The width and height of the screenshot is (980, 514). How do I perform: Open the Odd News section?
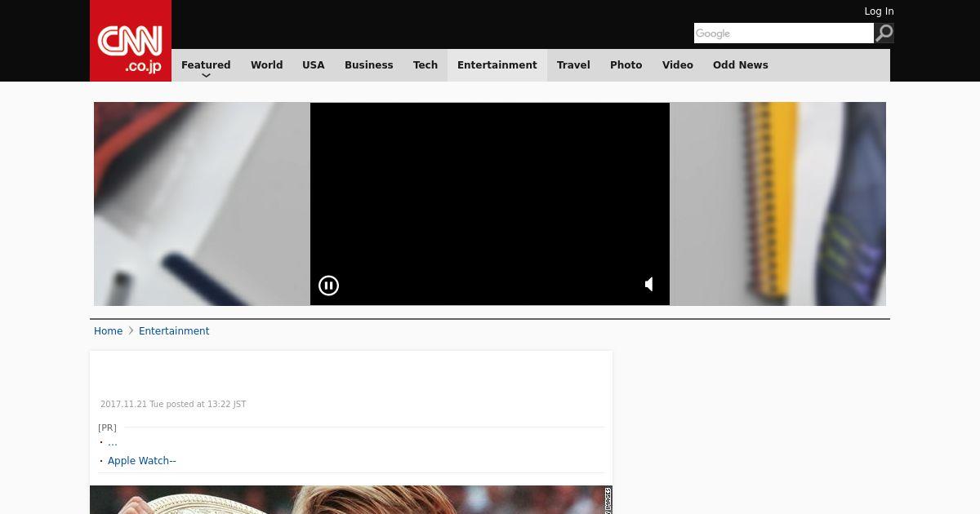coord(741,65)
